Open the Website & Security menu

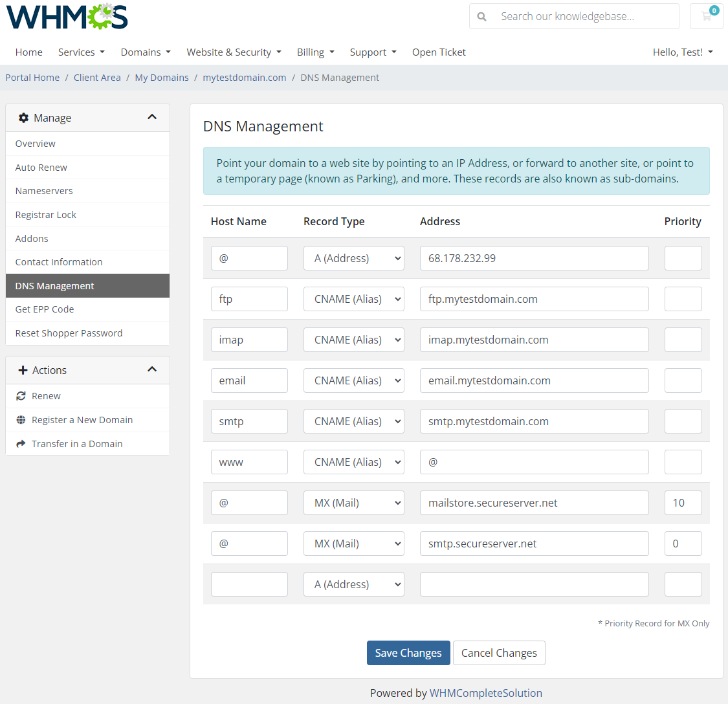click(x=234, y=52)
